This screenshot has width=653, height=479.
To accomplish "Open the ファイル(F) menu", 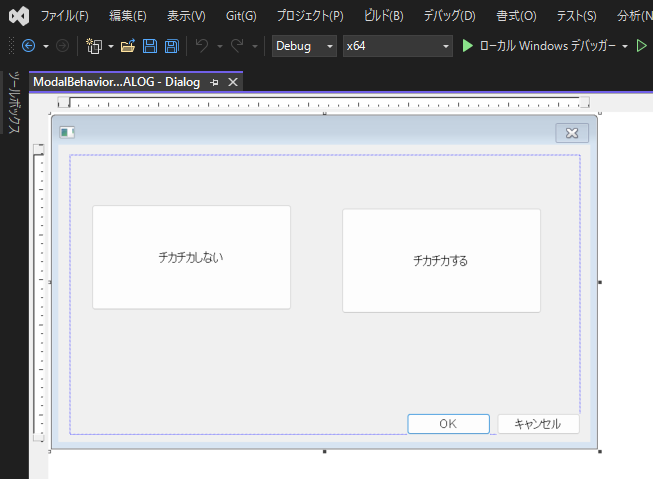I will [64, 16].
